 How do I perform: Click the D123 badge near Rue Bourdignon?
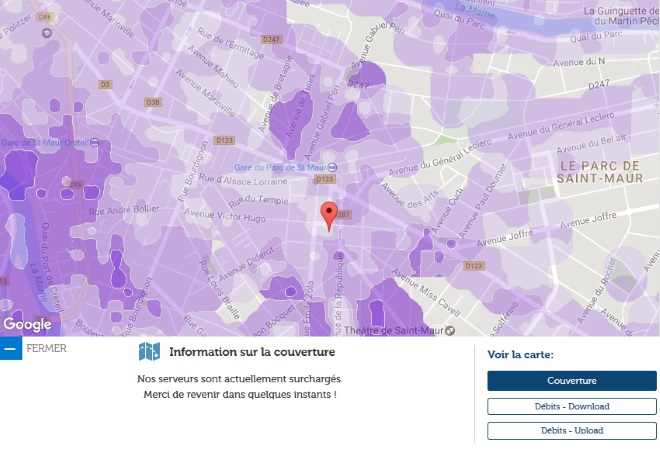click(x=224, y=140)
